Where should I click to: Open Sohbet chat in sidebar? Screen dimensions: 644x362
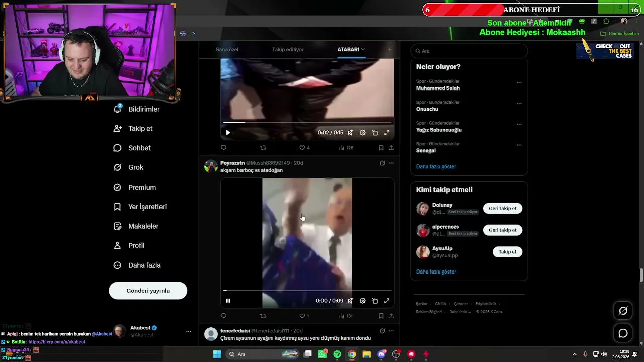pyautogui.click(x=132, y=148)
